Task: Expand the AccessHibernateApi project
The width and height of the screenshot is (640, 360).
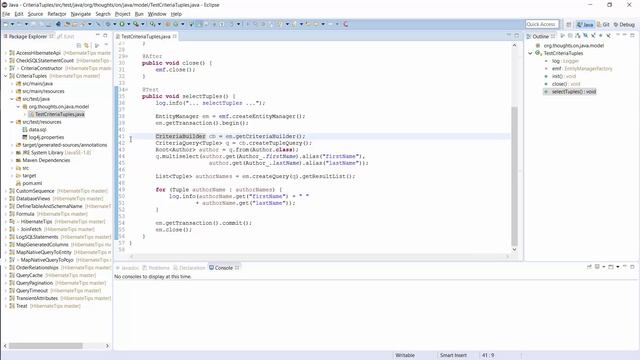Action: click(x=6, y=53)
